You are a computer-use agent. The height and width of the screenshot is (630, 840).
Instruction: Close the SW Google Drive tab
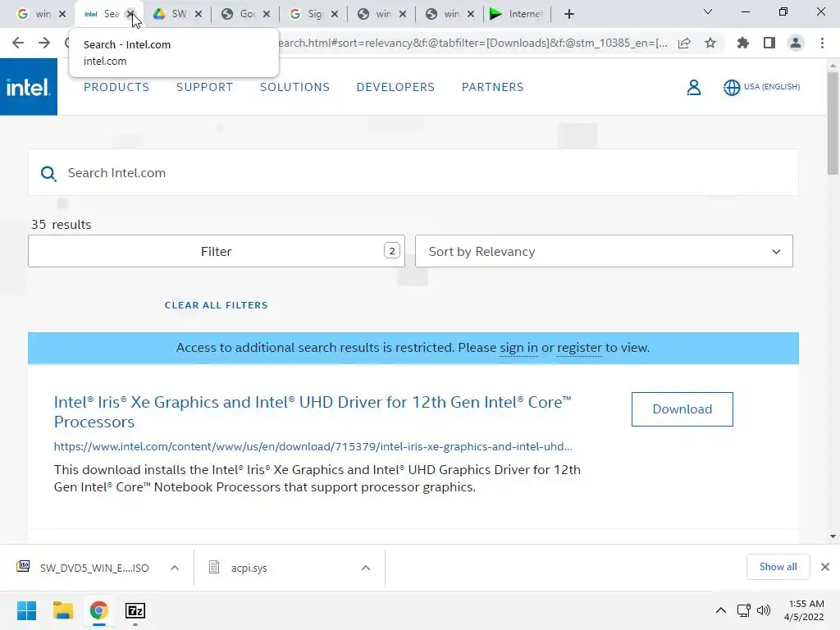coord(199,14)
